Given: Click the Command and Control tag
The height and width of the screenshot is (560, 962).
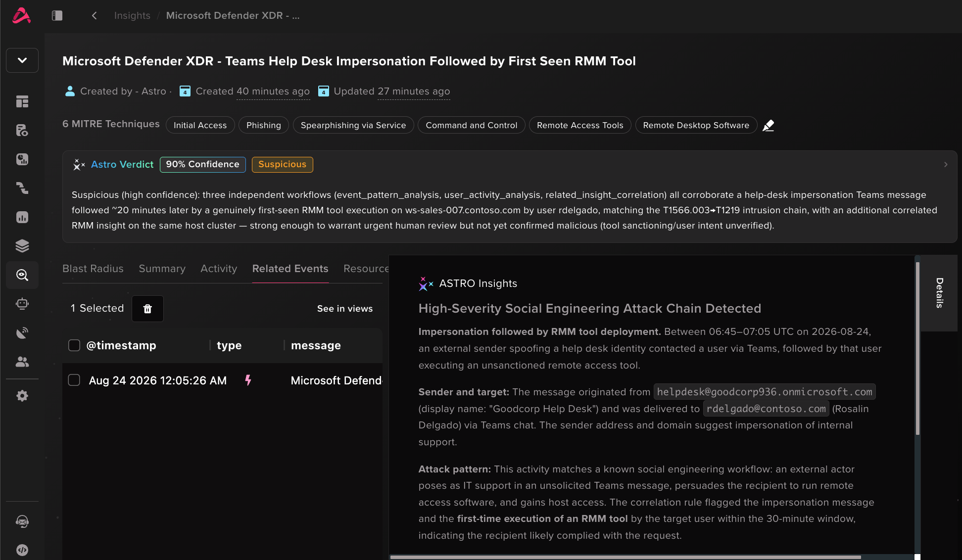Looking at the screenshot, I should point(472,125).
